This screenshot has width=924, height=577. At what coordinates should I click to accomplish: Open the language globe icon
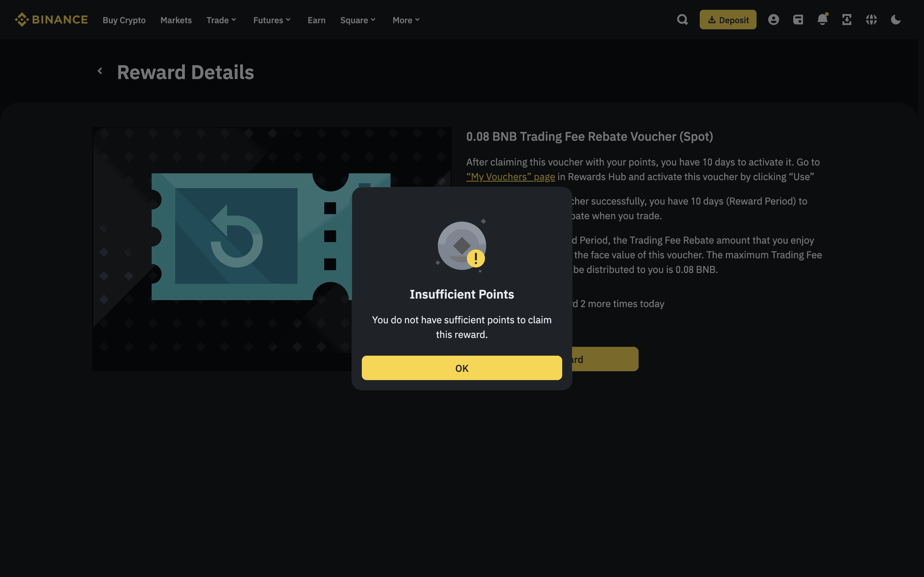point(871,20)
